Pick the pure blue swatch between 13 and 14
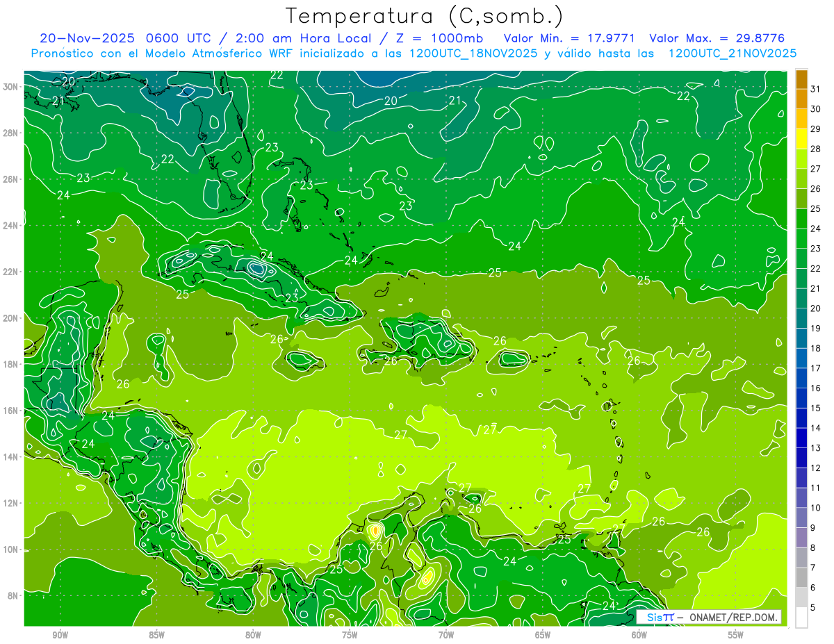 (x=801, y=438)
